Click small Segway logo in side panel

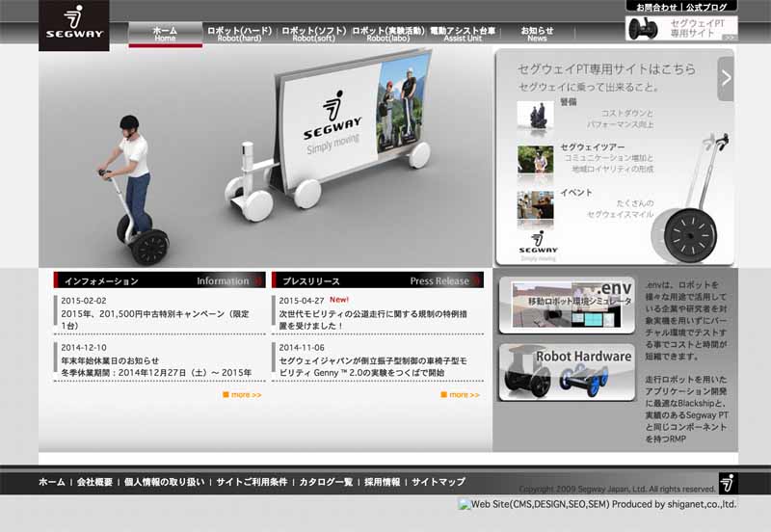538,245
